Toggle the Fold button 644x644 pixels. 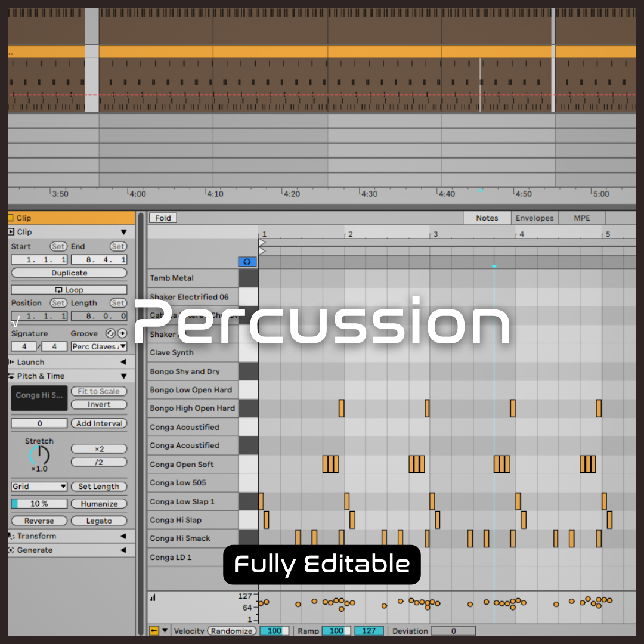[163, 218]
